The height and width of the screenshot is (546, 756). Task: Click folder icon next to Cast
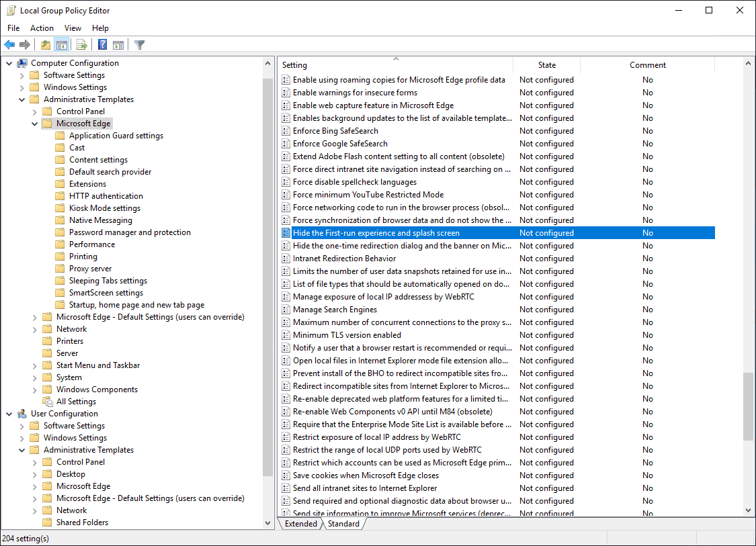[x=60, y=148]
